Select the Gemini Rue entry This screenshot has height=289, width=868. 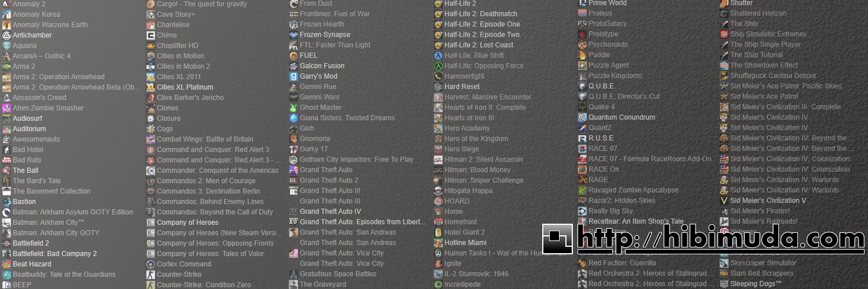click(x=318, y=87)
